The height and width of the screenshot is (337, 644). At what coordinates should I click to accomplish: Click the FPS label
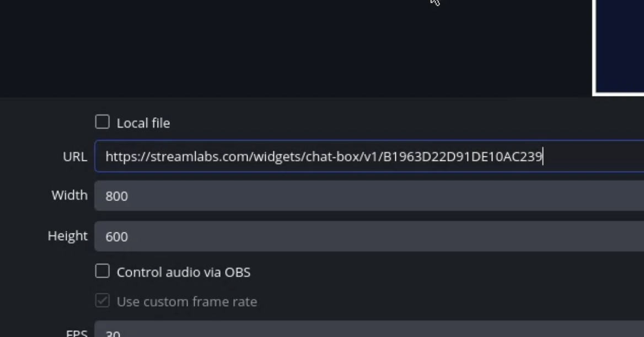click(x=76, y=333)
